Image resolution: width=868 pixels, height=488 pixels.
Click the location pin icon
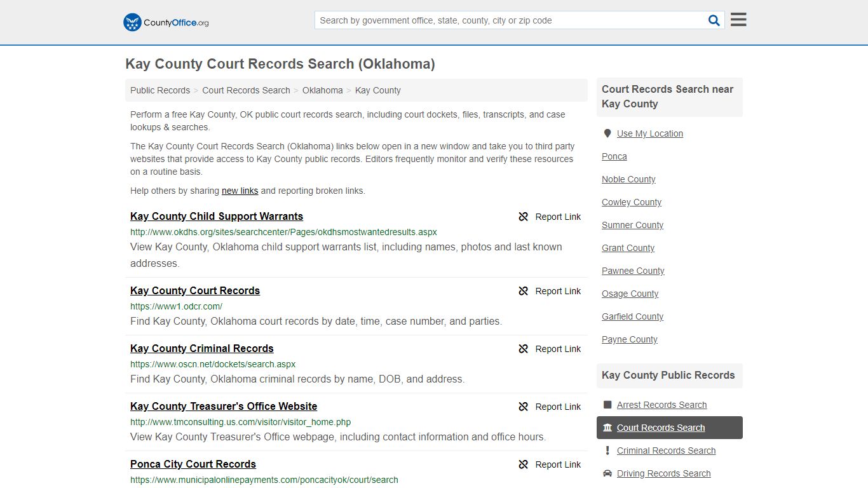(607, 133)
